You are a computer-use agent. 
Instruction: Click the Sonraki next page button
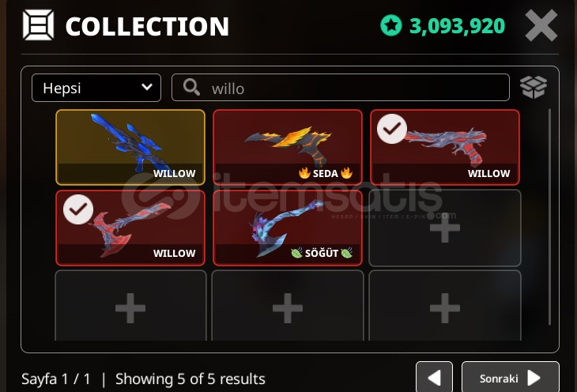pos(511,378)
